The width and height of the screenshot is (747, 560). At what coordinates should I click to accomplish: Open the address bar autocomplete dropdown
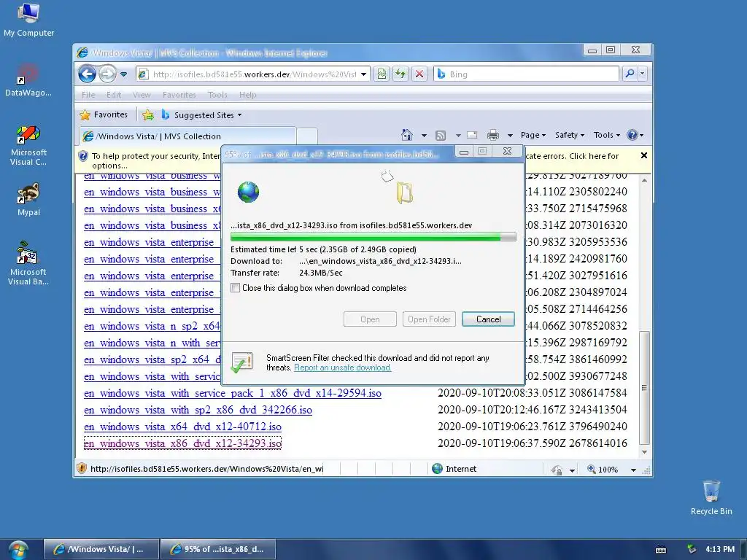click(x=363, y=74)
